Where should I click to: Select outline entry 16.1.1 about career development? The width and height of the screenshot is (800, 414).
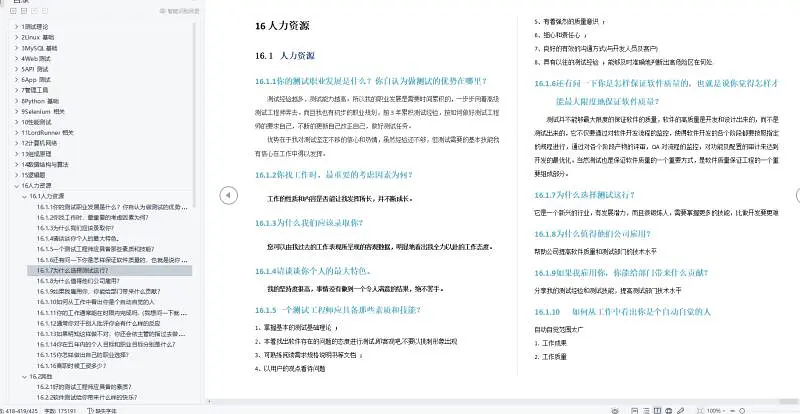[x=110, y=207]
